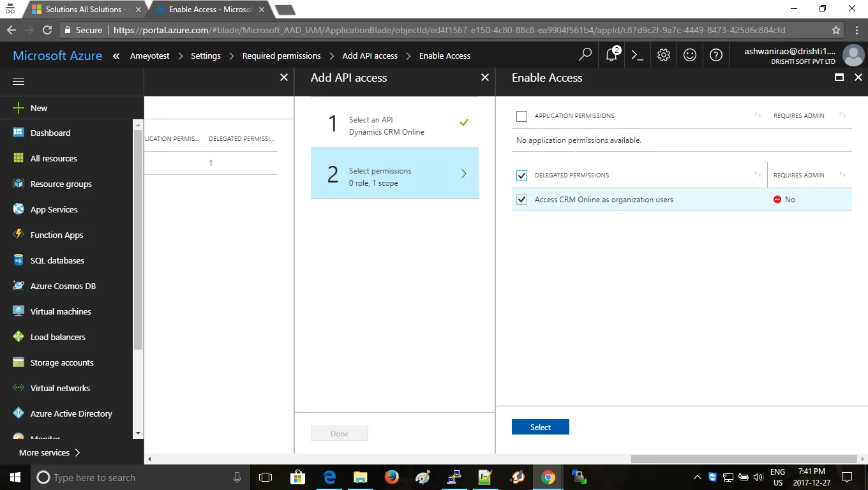Open Azure Cosmos DB in sidebar
Image resolution: width=868 pixels, height=490 pixels.
click(63, 286)
